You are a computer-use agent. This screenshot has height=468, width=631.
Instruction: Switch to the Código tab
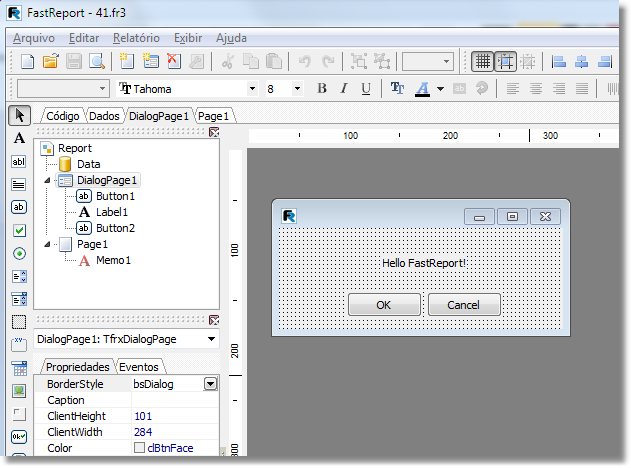[63, 116]
